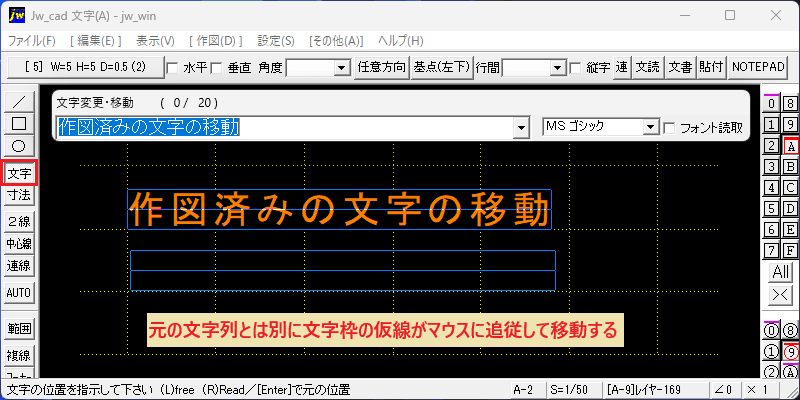Open the ファイル(F) menu
Image resolution: width=800 pixels, height=400 pixels.
point(32,41)
